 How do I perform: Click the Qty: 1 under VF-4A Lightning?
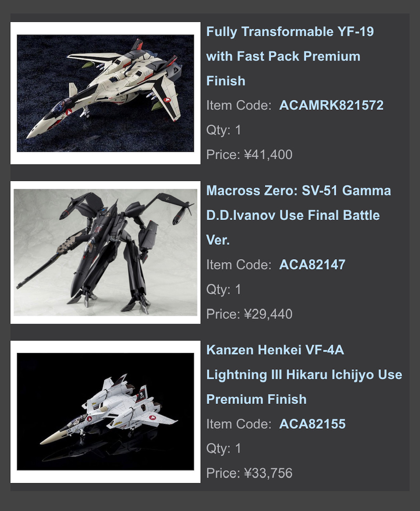(224, 449)
